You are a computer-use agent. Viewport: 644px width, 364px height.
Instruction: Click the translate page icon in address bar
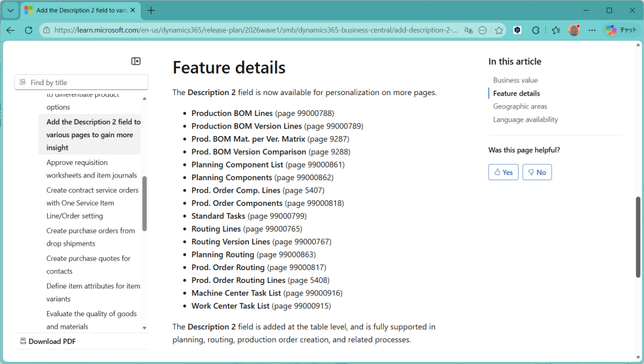(x=468, y=30)
